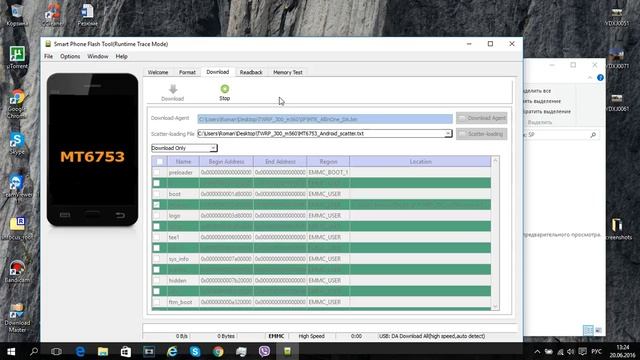Open TeamViewer desktop shortcut
The height and width of the screenshot is (360, 640).
pos(17,183)
